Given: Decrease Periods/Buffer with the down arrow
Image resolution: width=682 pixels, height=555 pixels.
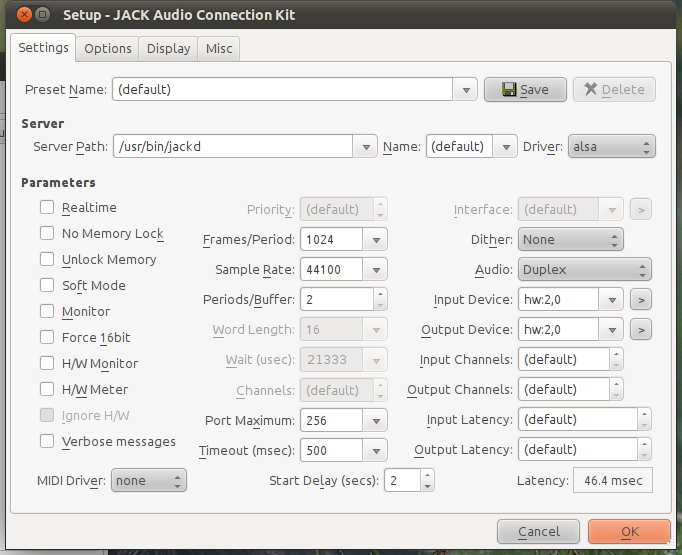Looking at the screenshot, I should coord(381,305).
